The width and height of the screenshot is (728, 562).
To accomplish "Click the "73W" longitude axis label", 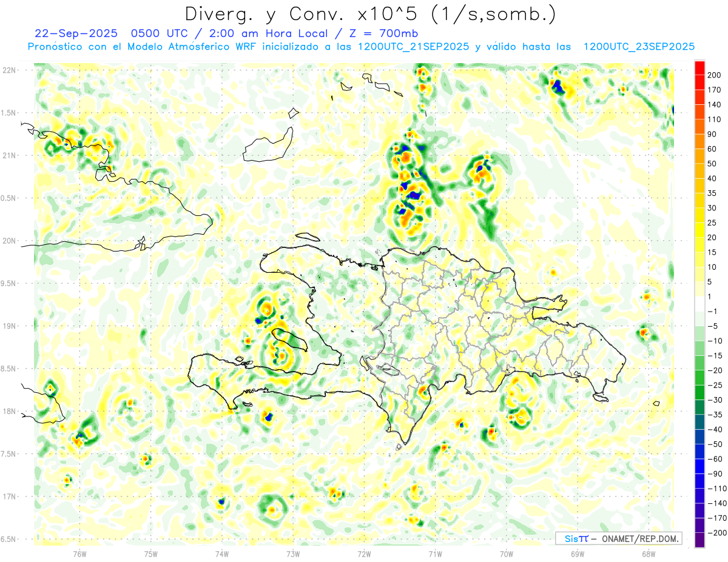I will pyautogui.click(x=292, y=554).
